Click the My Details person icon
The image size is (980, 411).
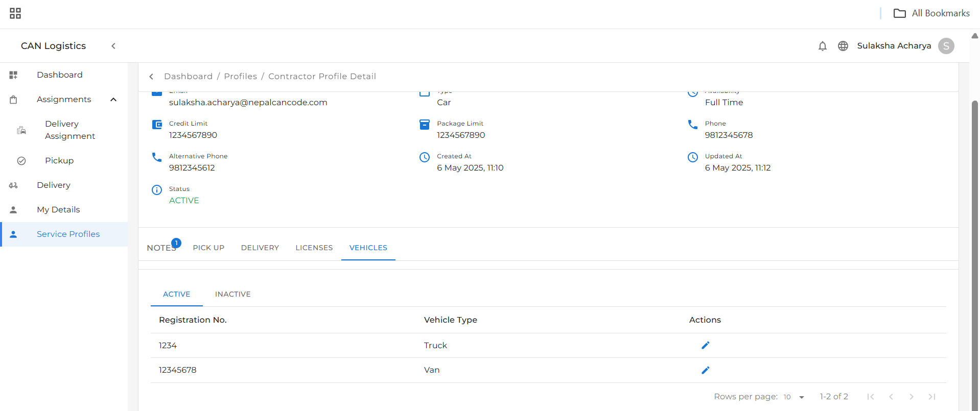point(13,210)
